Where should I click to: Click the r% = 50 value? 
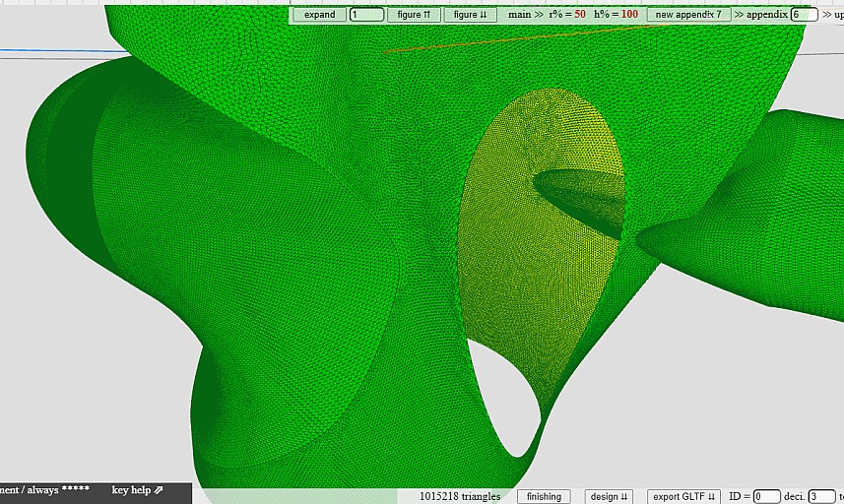point(567,15)
